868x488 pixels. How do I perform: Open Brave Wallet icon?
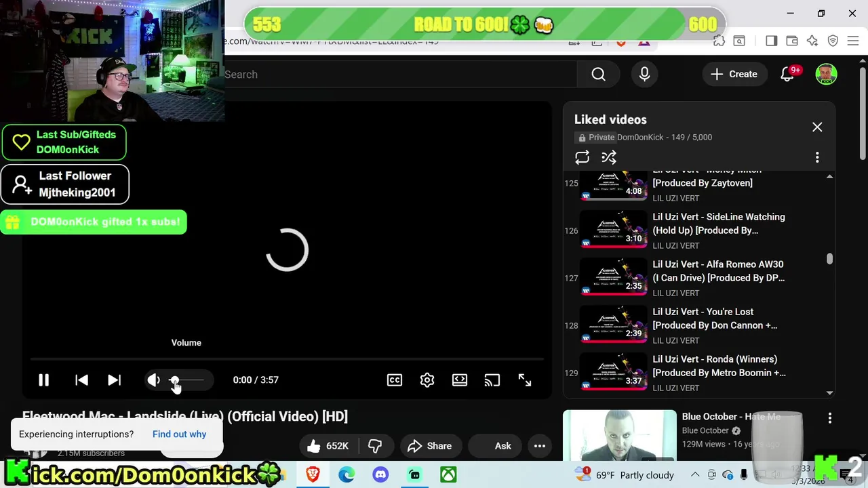point(791,41)
